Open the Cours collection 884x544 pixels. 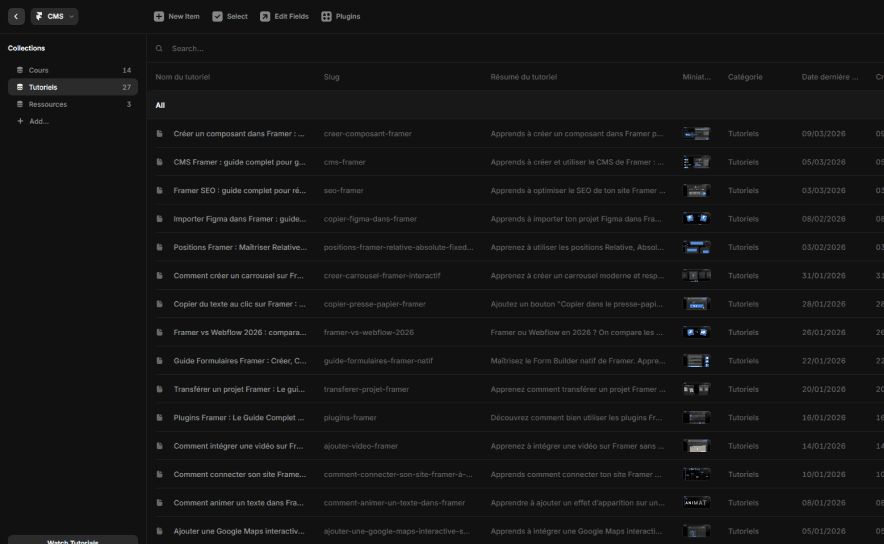[x=73, y=70]
